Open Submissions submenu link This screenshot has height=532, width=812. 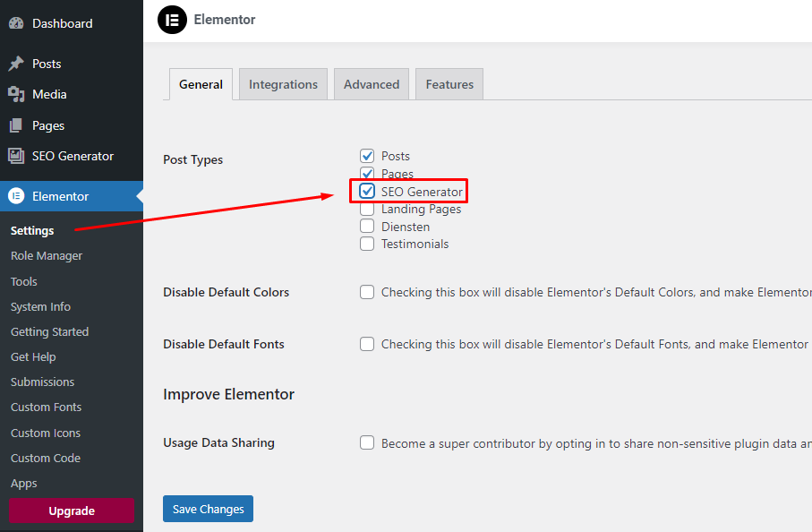click(x=42, y=382)
